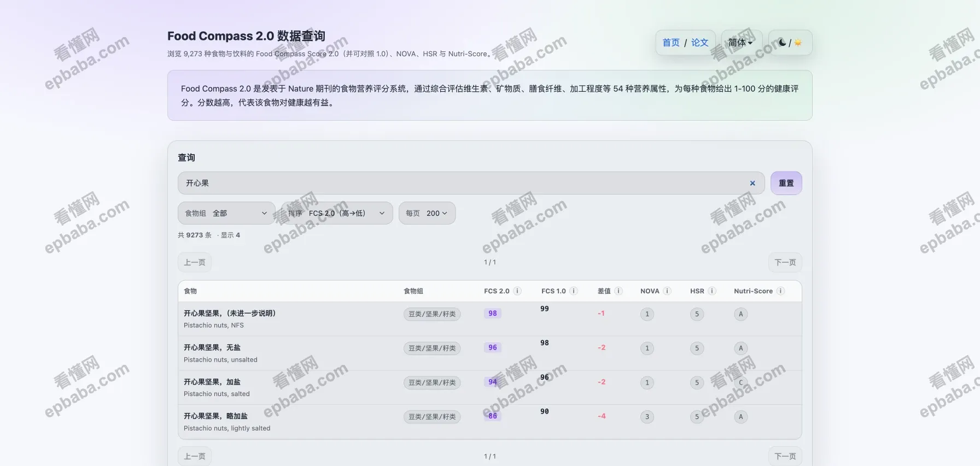
Task: Click the FCS 1.0 value 99
Action: [545, 309]
